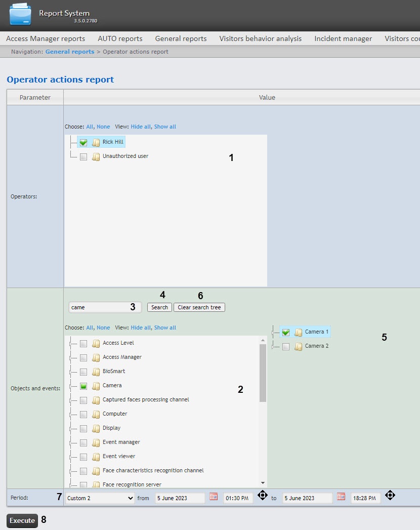Click the folder icon next to Rick Hill

(96, 142)
